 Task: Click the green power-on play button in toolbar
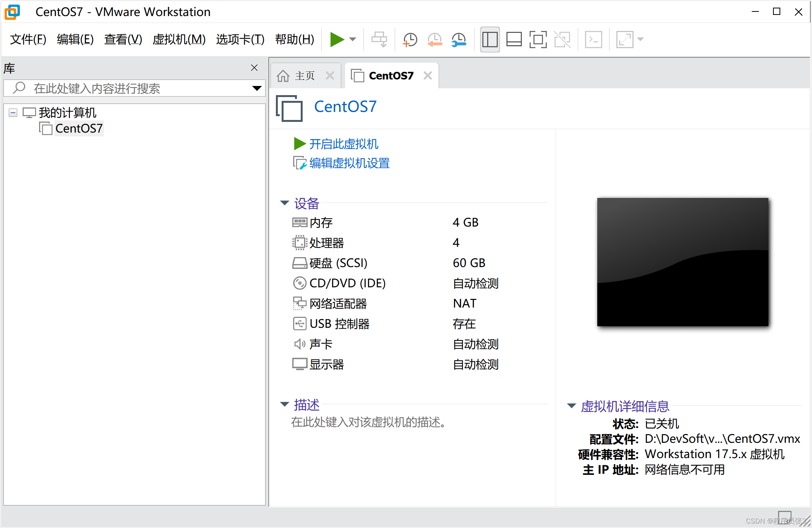(337, 39)
